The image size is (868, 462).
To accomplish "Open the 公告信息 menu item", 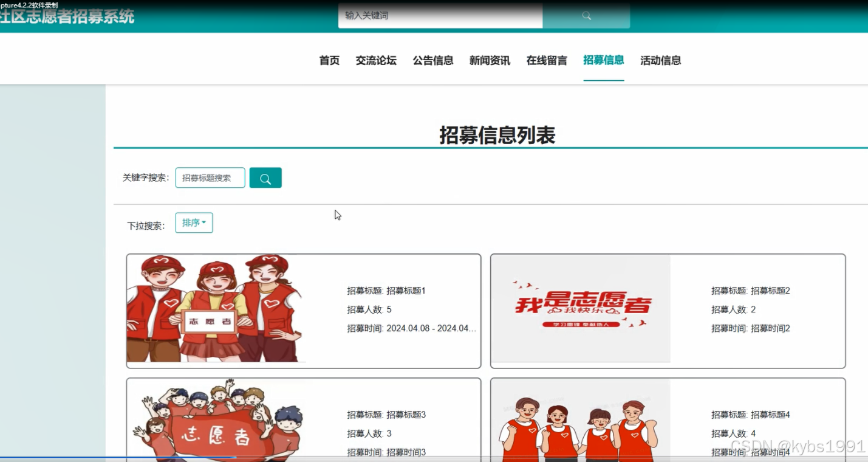I will [433, 60].
